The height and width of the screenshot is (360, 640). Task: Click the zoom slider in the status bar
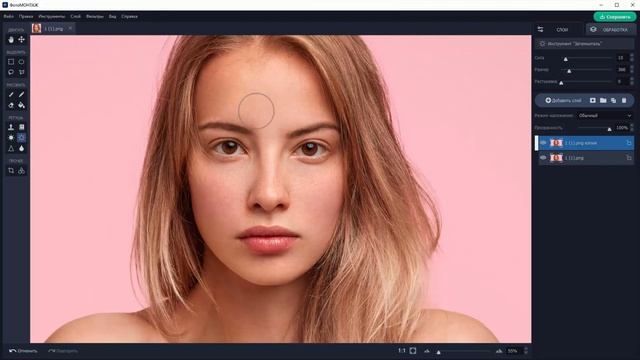point(463,351)
